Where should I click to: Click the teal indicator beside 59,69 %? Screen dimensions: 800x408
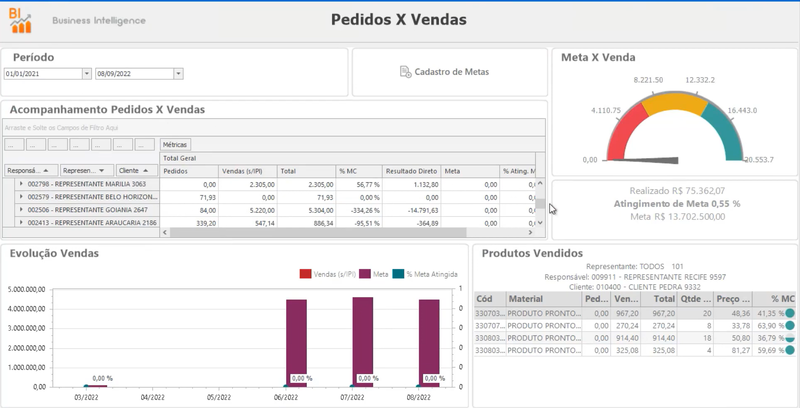tap(790, 350)
